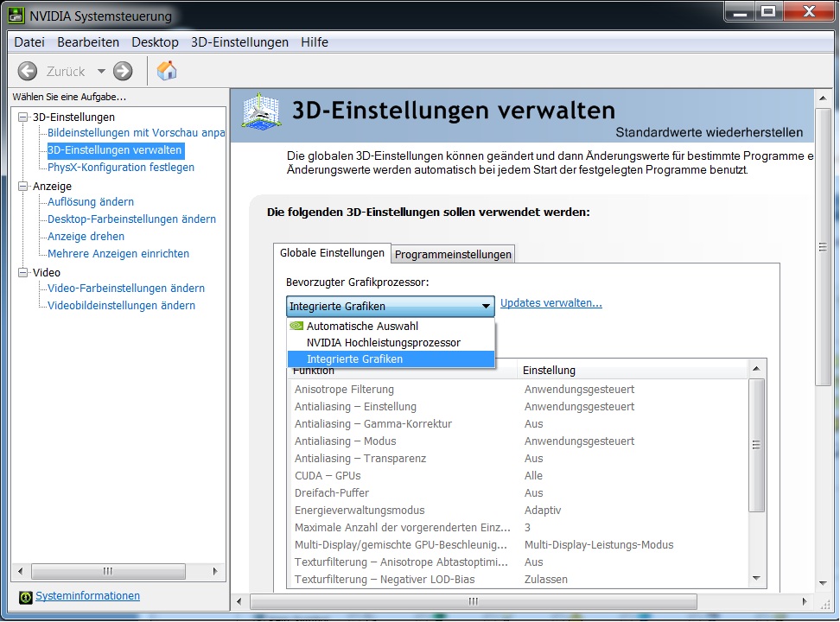
Task: Click settings list scroll-down arrow
Action: (756, 578)
